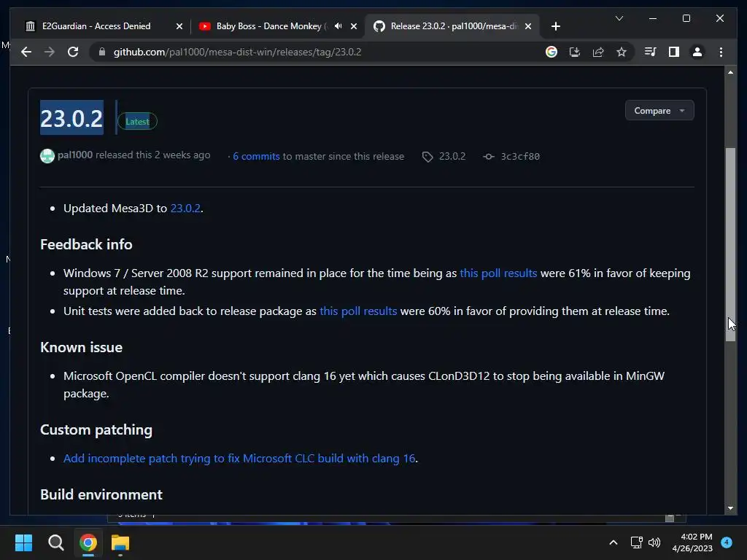Open Mesa3D 23.0.2 release notes link
The image size is (747, 560).
(185, 208)
